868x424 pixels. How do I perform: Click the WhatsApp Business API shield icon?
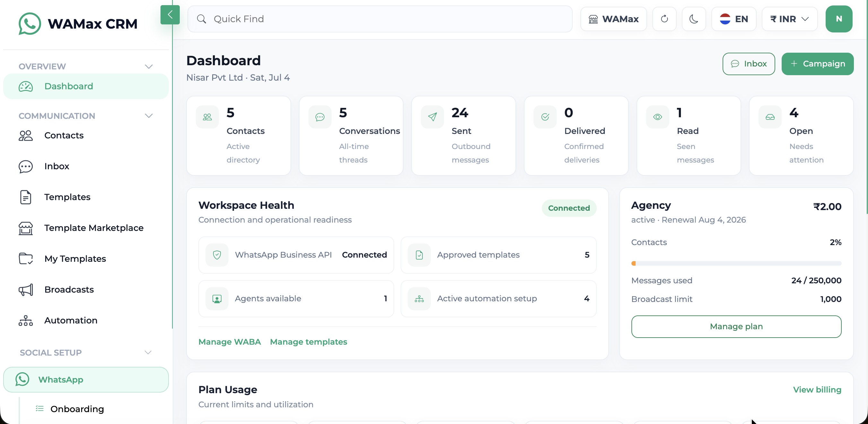pyautogui.click(x=217, y=255)
